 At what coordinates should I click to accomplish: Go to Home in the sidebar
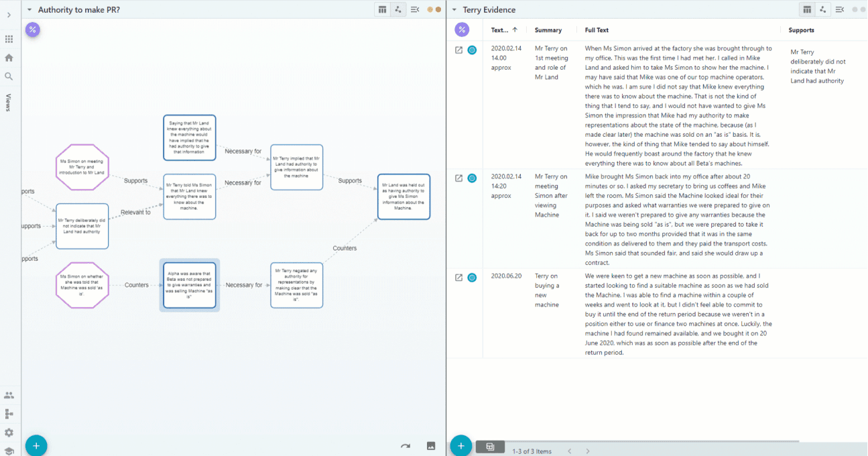tap(9, 58)
